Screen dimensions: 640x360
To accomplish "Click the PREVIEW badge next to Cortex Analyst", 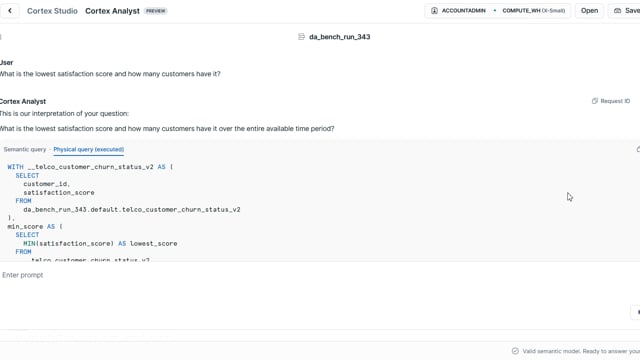I will pyautogui.click(x=156, y=11).
